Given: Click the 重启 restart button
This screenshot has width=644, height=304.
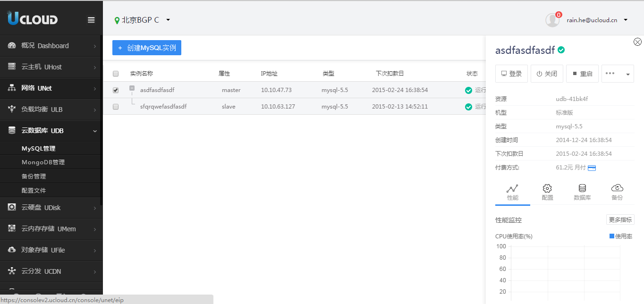Looking at the screenshot, I should (x=582, y=74).
